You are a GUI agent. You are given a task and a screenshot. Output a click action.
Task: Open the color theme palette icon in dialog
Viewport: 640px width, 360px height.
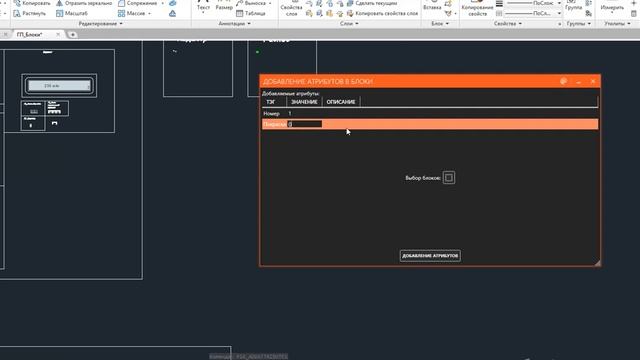pos(564,81)
